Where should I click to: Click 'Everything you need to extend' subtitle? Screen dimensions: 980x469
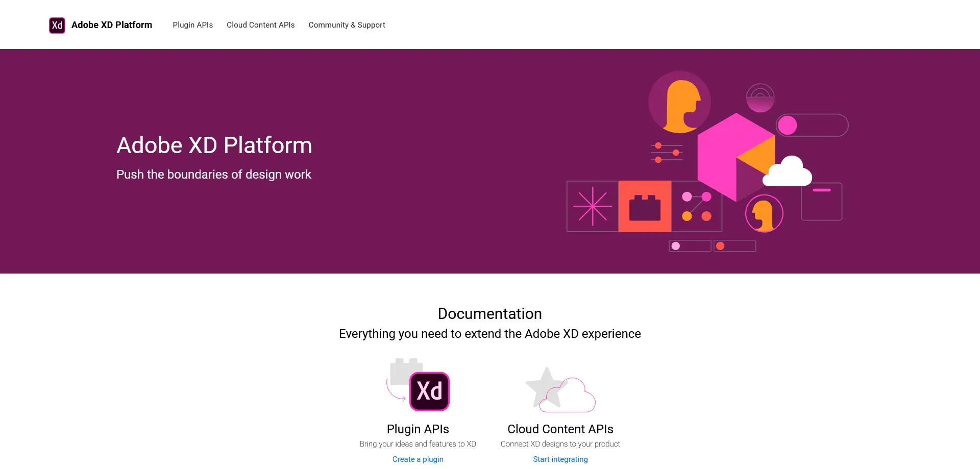tap(490, 334)
